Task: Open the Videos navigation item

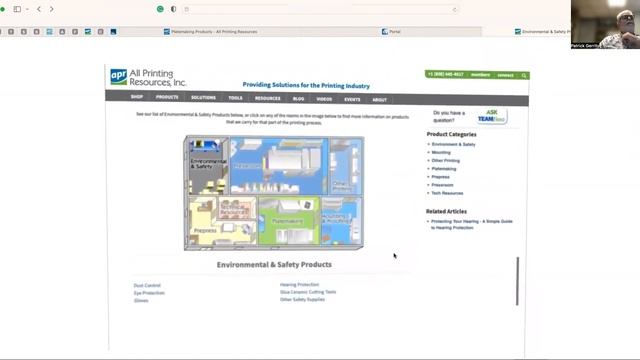Action: (324, 99)
